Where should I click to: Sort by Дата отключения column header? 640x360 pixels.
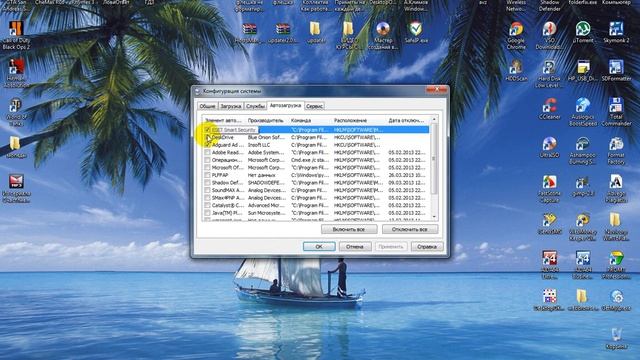tap(408, 120)
